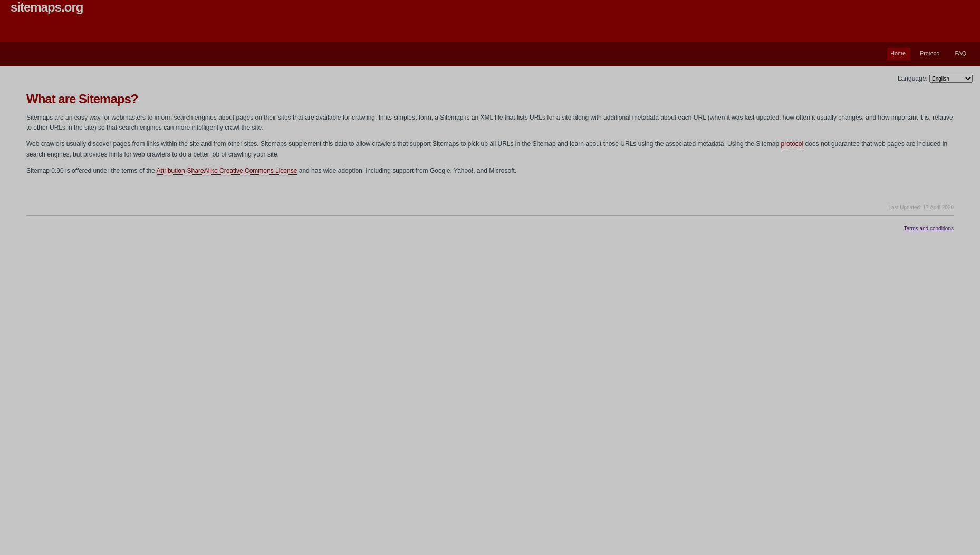The image size is (980, 555).
Task: Open the FAQ navigation tab
Action: [960, 54]
